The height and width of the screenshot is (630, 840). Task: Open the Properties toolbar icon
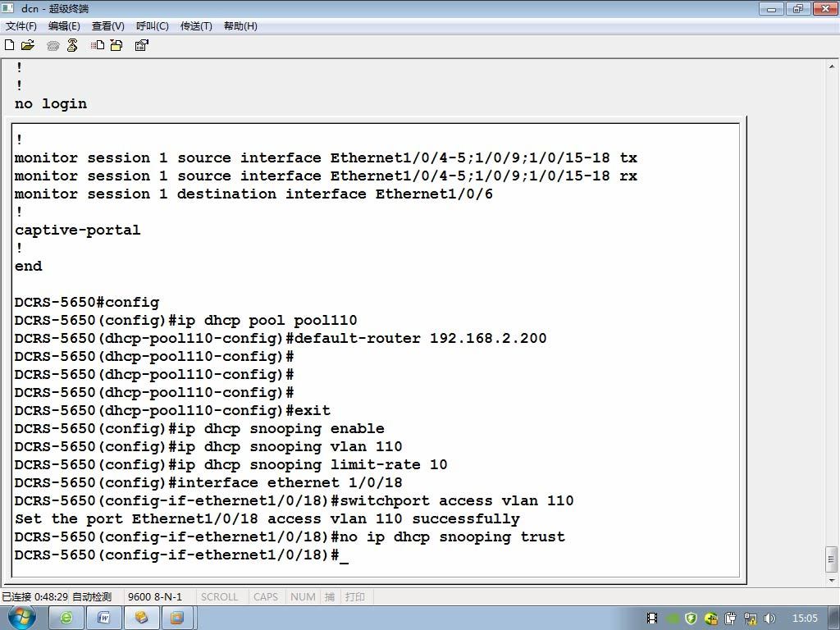pos(141,46)
